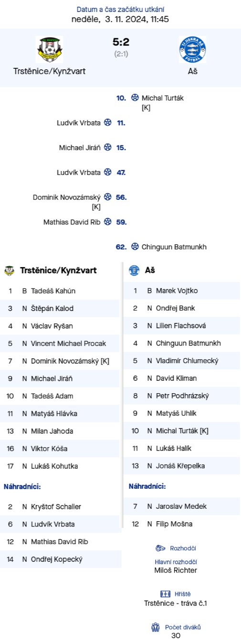
Task: Click small Trstěnice/Kynžvart logo above lineup
Action: (9, 270)
